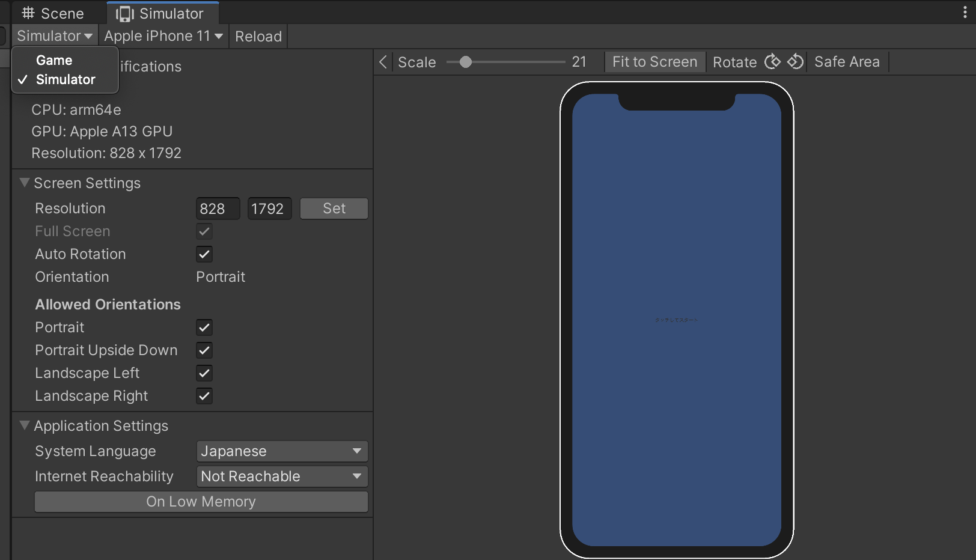Click the GPU: Apple A13 GPU text

[102, 132]
